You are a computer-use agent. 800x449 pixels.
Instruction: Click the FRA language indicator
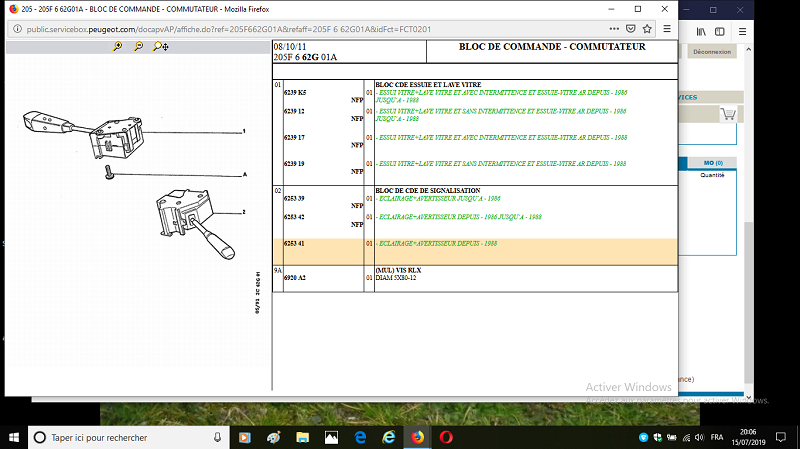pos(717,437)
